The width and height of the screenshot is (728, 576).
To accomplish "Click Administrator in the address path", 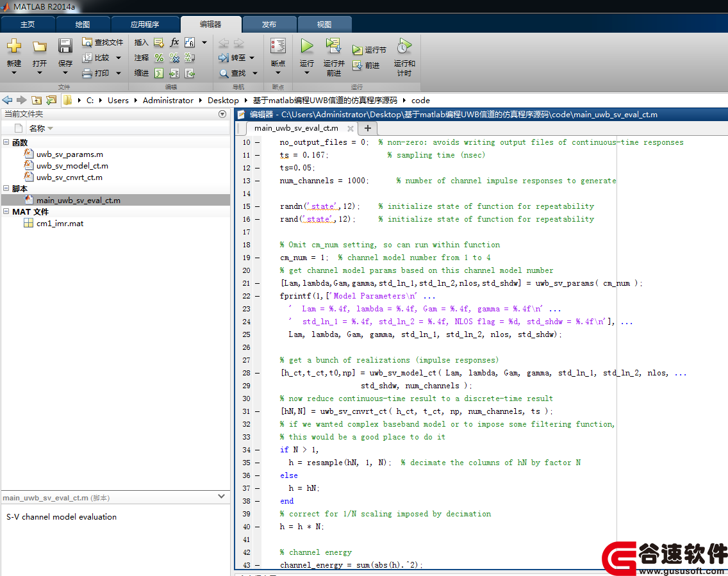I will (x=168, y=100).
